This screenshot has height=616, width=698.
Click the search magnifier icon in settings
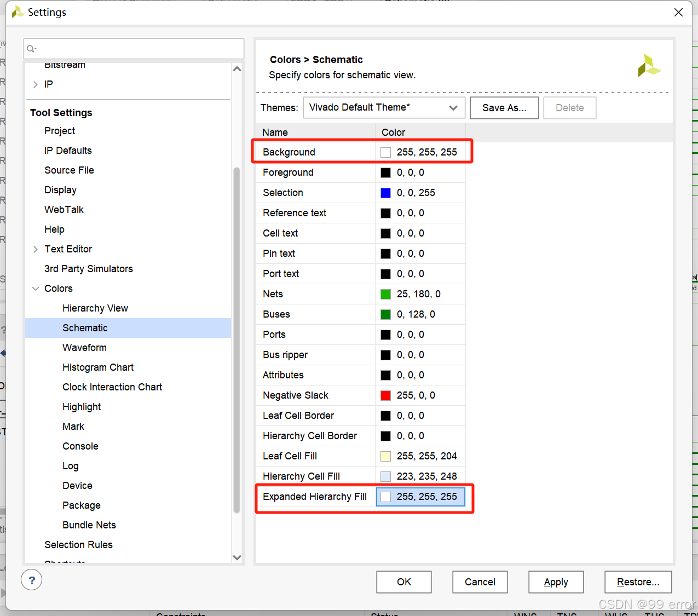pyautogui.click(x=32, y=49)
